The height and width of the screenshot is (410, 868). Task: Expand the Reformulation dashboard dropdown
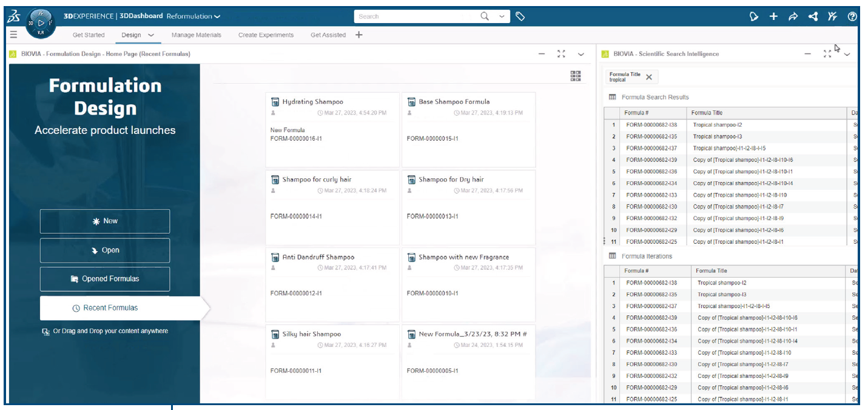217,16
